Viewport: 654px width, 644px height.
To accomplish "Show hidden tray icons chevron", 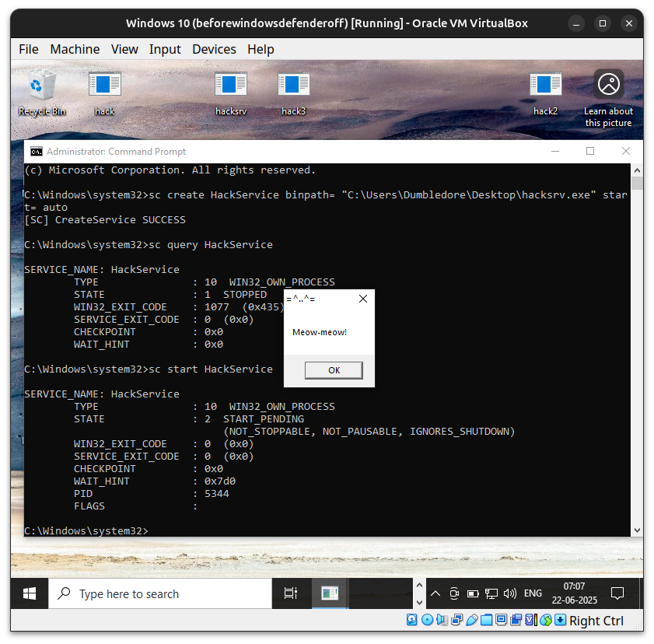I will 435,593.
